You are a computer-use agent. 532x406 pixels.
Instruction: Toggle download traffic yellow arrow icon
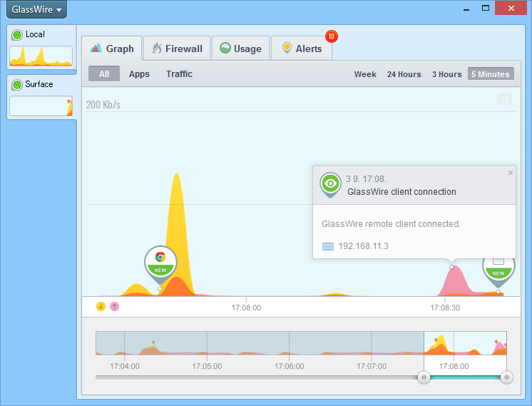(101, 307)
